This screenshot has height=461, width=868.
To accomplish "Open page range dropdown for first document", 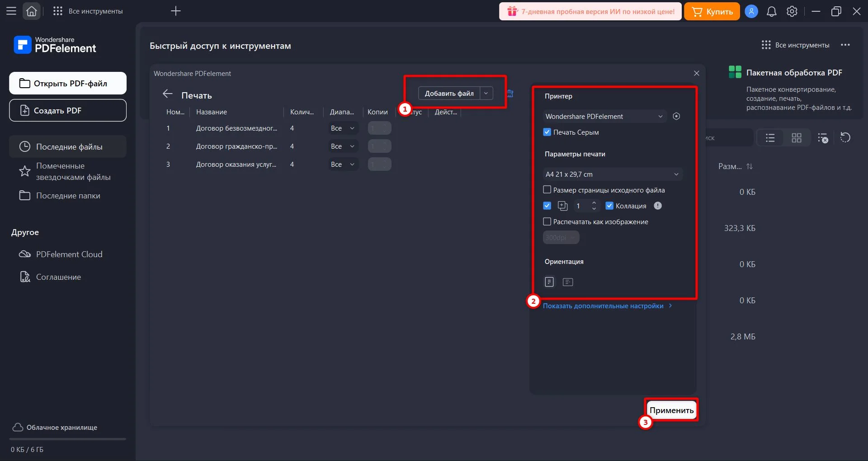I will click(x=343, y=128).
